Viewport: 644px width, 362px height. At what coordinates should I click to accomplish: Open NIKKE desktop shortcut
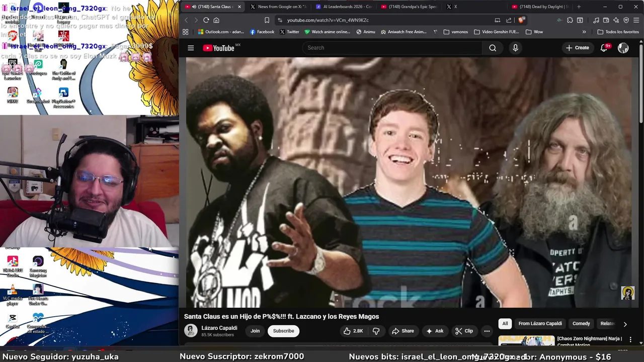click(x=13, y=96)
